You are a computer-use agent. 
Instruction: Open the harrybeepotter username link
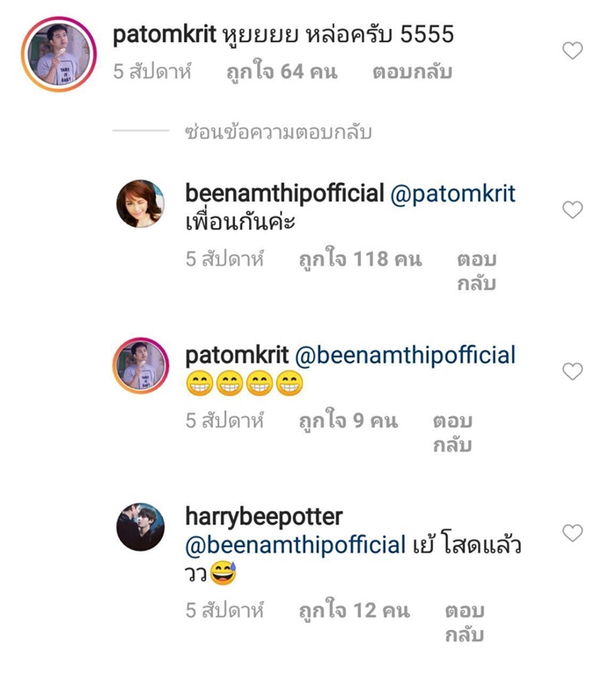[x=265, y=516]
